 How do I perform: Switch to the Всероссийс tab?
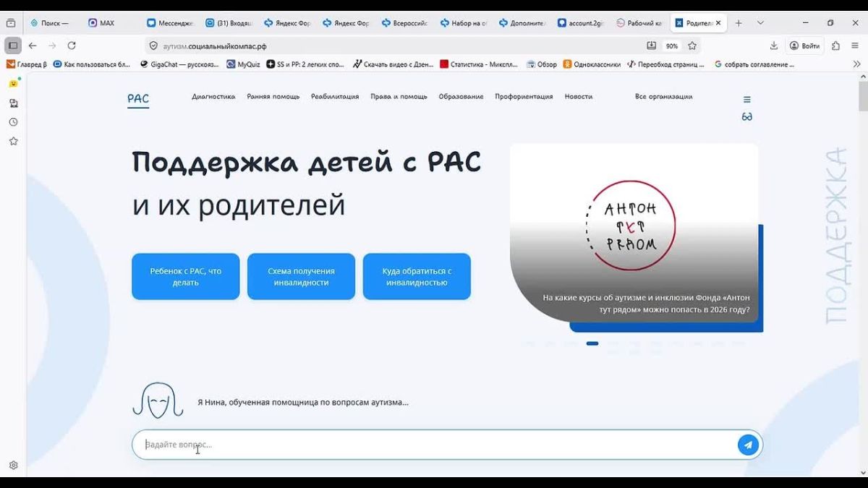point(404,23)
